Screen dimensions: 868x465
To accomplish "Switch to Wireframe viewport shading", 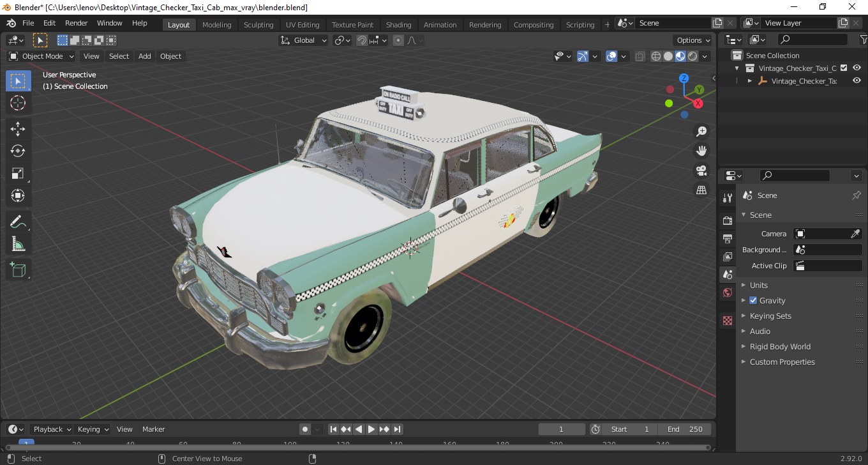I will [656, 56].
